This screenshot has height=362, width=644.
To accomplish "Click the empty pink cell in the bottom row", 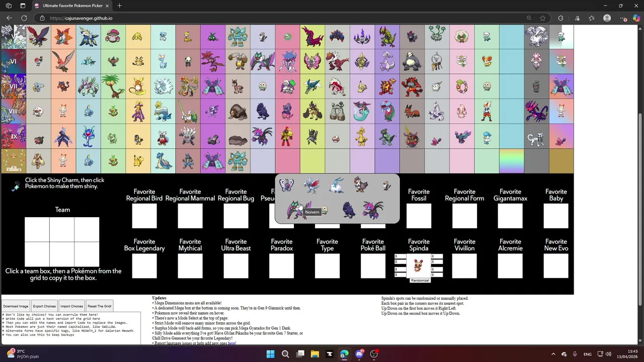I will 287,161.
